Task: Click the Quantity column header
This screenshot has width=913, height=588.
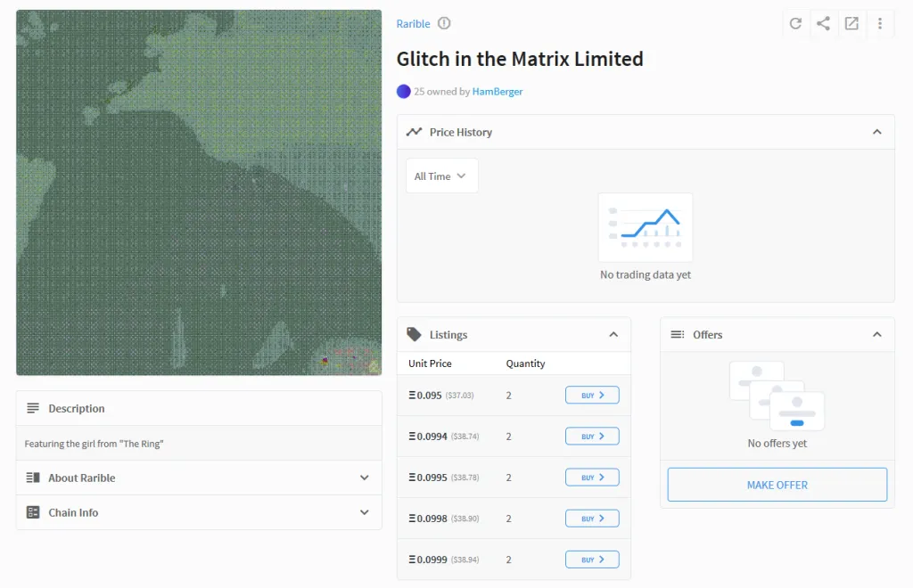Action: point(525,363)
